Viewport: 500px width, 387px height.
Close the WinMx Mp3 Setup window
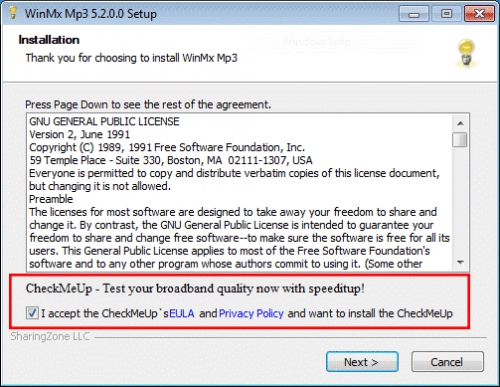[x=479, y=14]
